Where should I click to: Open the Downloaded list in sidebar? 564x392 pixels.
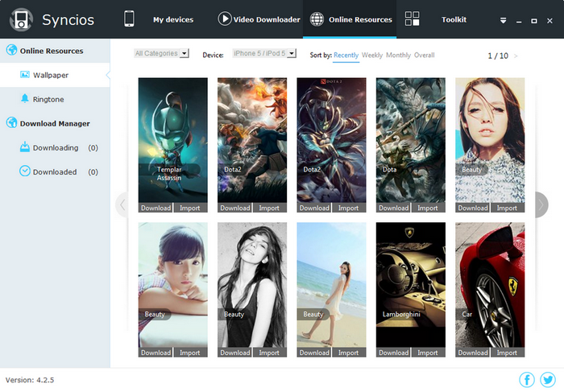point(55,171)
